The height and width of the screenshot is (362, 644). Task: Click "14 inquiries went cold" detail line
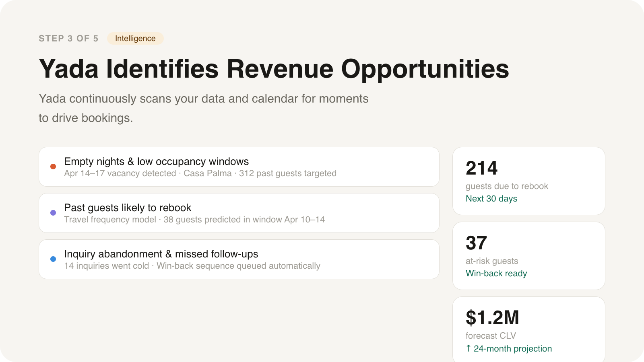click(192, 266)
